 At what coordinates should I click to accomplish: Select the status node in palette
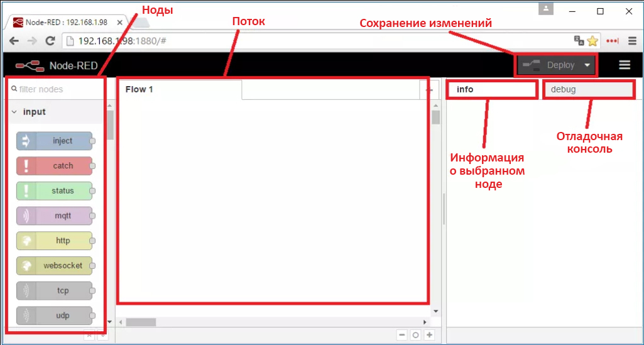click(55, 190)
